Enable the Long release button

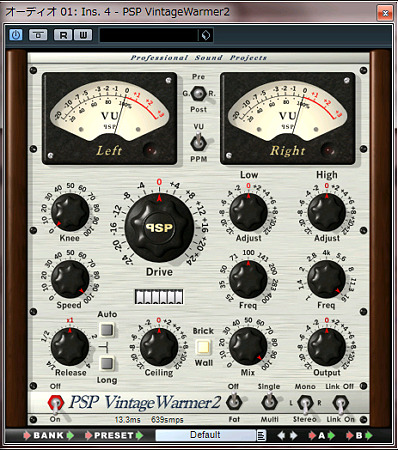click(x=107, y=363)
